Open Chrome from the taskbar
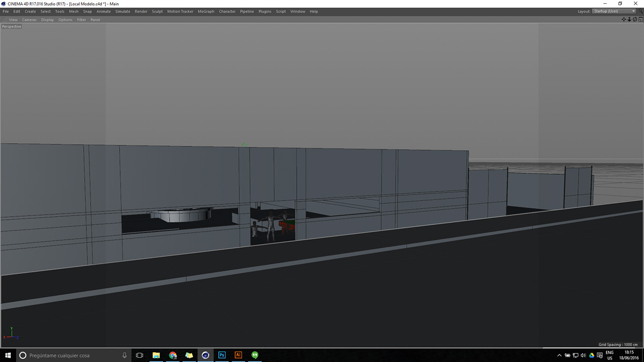 [173, 355]
